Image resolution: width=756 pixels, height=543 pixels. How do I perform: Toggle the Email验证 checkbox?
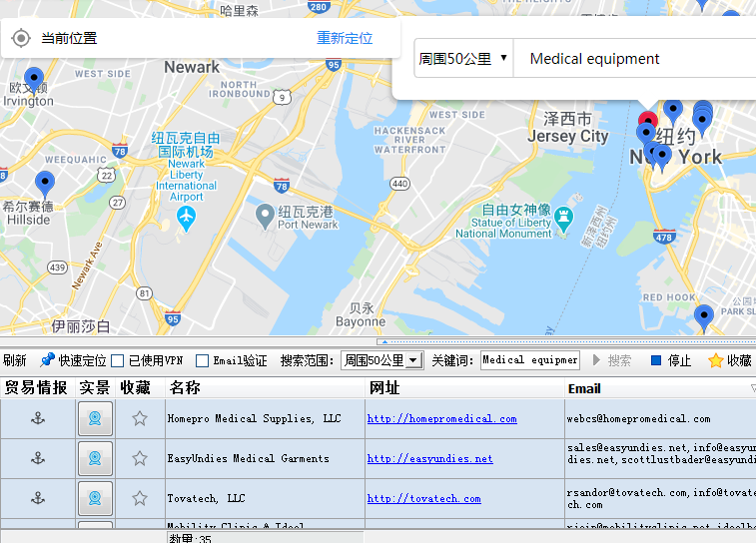pyautogui.click(x=203, y=361)
